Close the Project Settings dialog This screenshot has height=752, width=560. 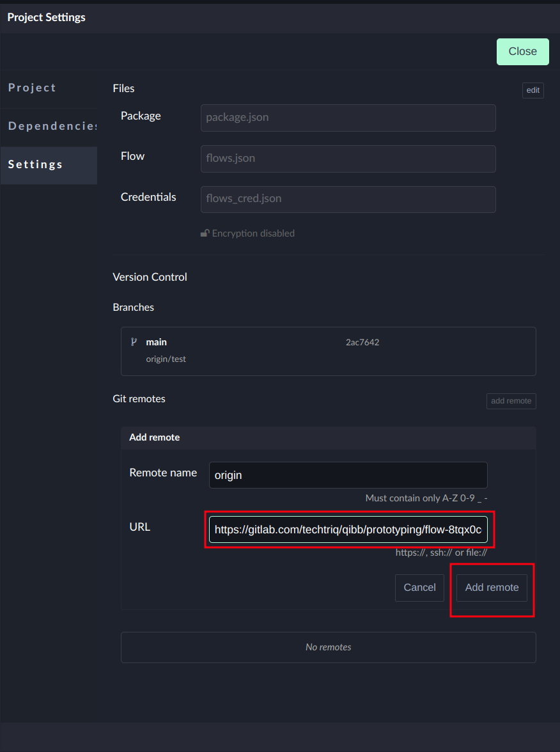pos(522,52)
